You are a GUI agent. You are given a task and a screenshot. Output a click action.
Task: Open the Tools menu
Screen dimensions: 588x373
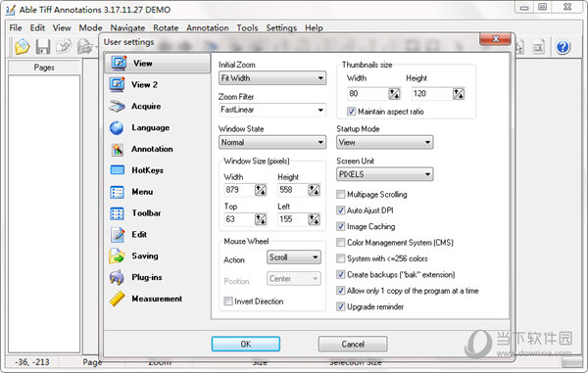pos(247,27)
